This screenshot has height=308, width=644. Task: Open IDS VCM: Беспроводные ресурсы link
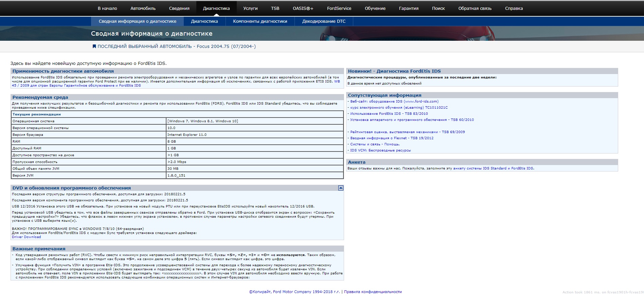click(380, 150)
